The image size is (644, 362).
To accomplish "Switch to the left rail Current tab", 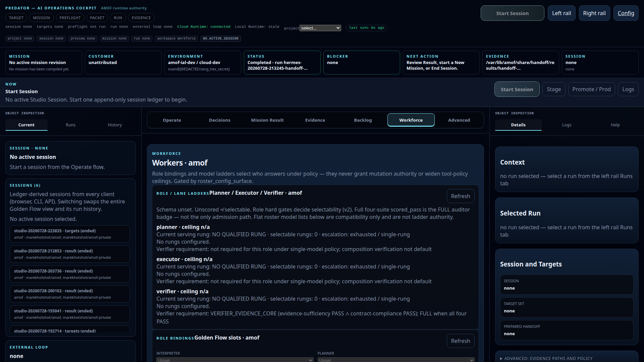I will tap(26, 125).
